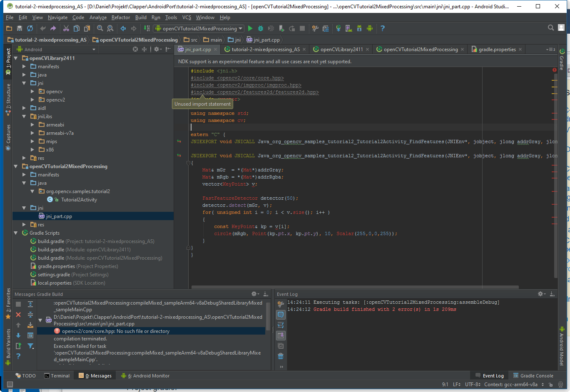The image size is (570, 392).
Task: Click the red Close X in Messages
Action: point(18,315)
